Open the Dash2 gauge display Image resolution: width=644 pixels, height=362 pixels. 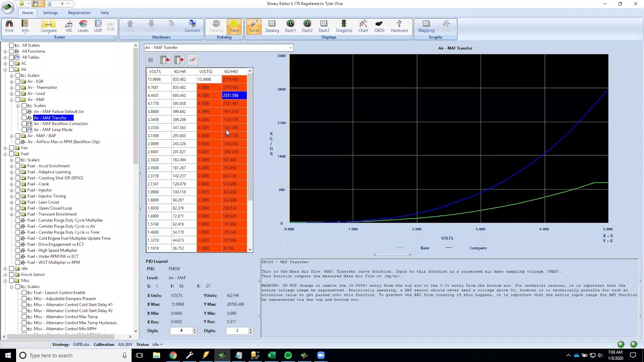307,26
